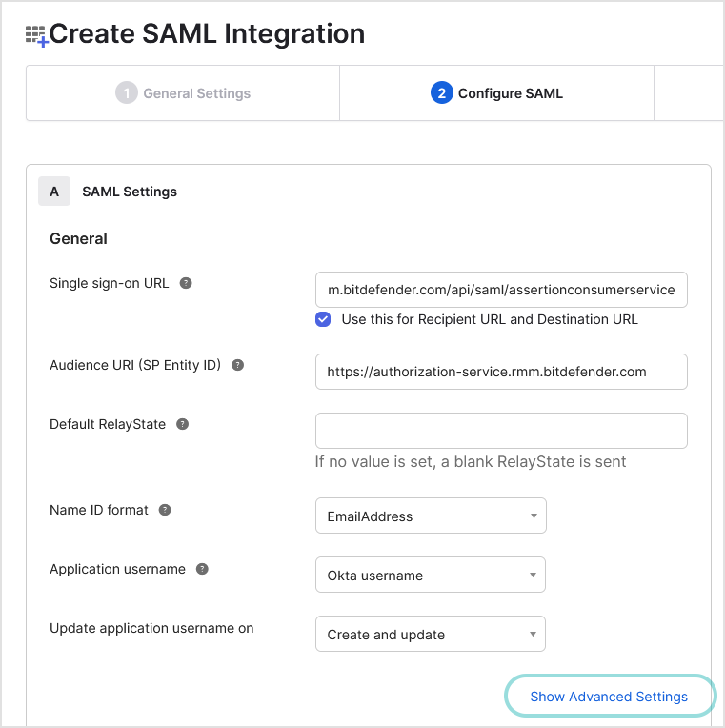Click the Create SAML Integration app grid icon

coord(36,36)
